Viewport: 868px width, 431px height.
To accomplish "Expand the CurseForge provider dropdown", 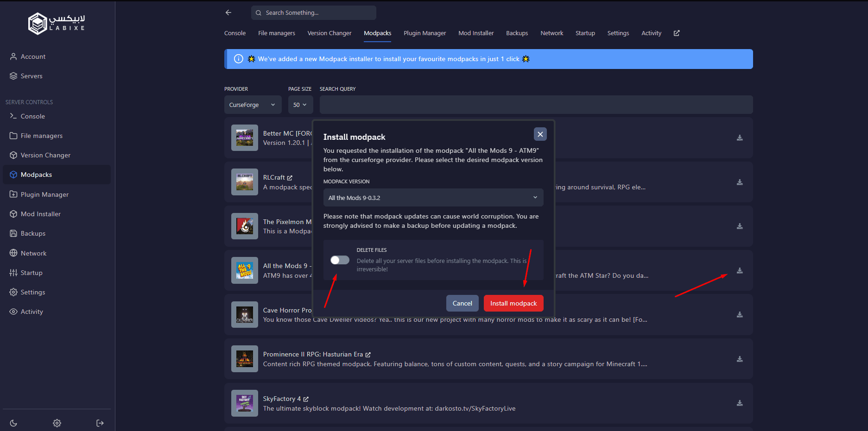I will click(253, 105).
